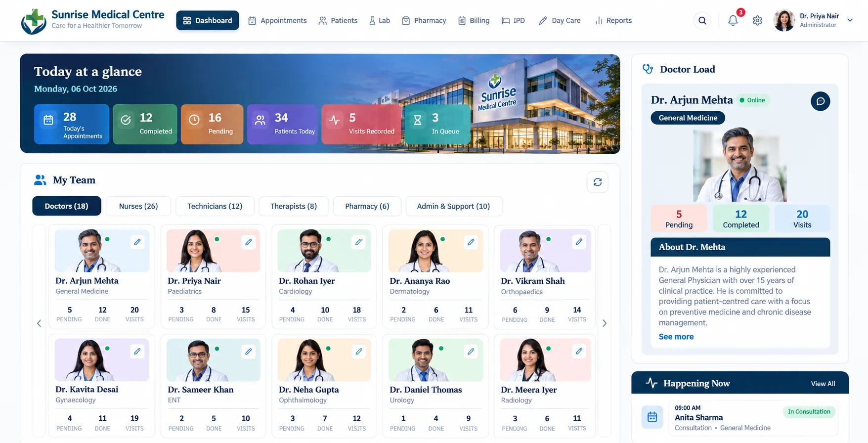The width and height of the screenshot is (868, 443).
Task: Edit Dr. Daniel Thomas's card
Action: pyautogui.click(x=471, y=351)
